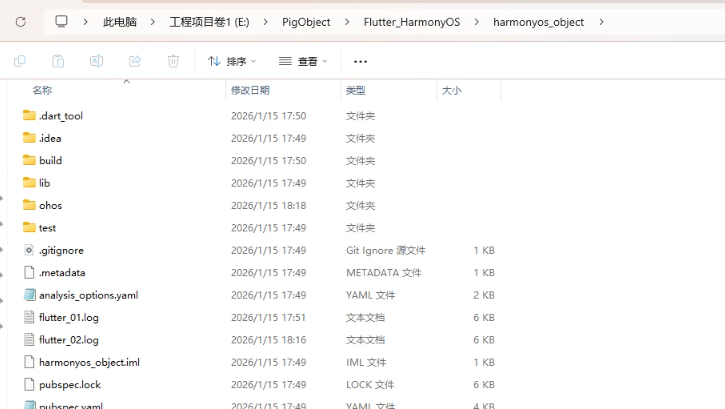This screenshot has height=409, width=725.
Task: Sort by the 修改日期 column header
Action: pos(250,90)
